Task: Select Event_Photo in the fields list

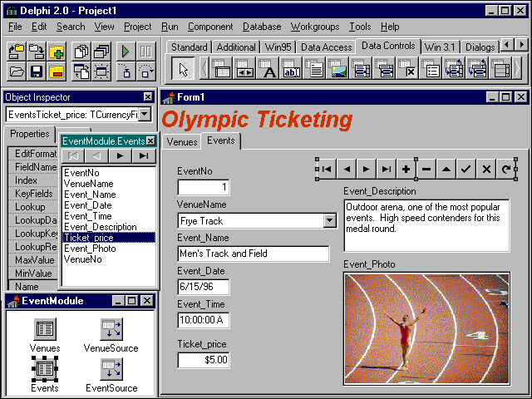Action: 90,248
